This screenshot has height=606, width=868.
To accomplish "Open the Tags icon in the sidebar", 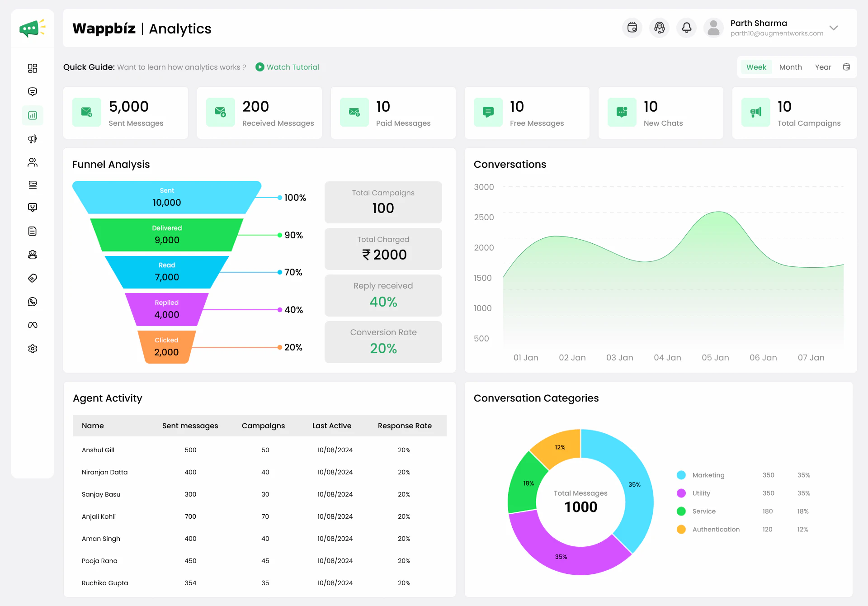I will point(32,278).
